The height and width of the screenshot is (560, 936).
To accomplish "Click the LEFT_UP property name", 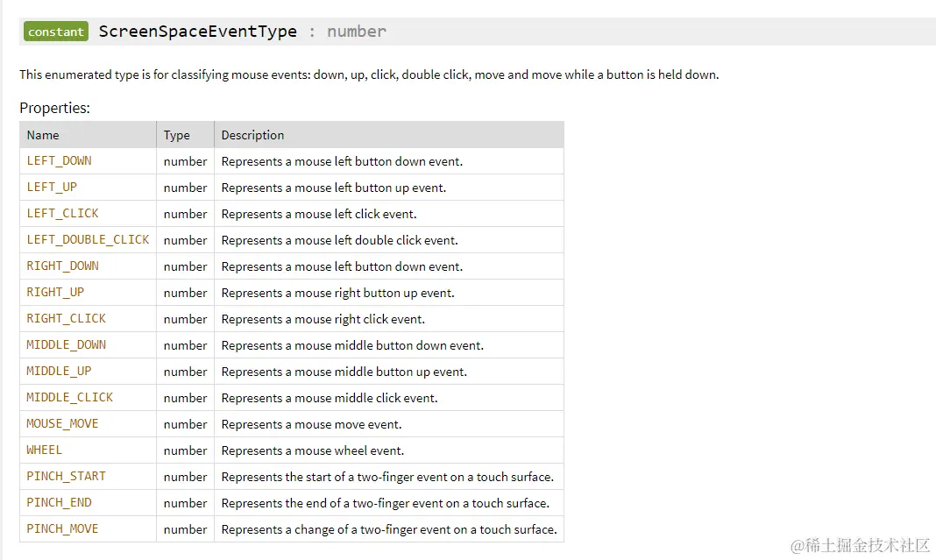I will [52, 188].
